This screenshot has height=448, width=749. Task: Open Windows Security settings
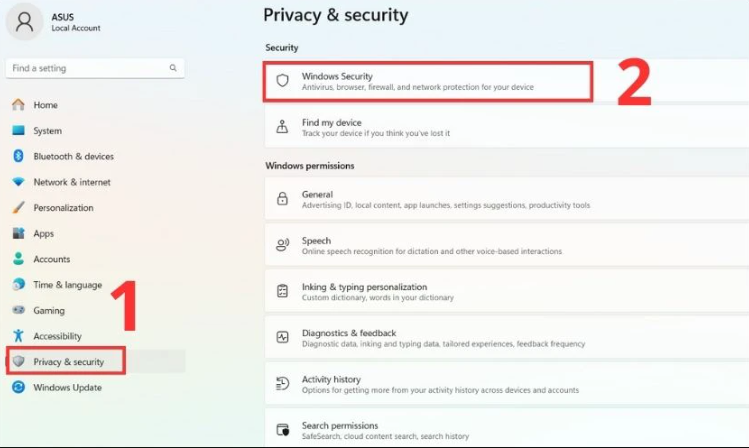pos(428,81)
